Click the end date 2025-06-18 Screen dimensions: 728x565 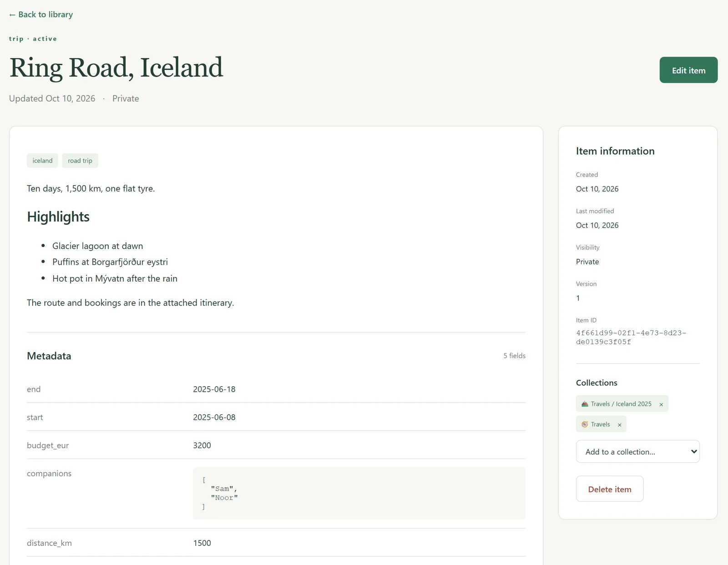[x=214, y=389]
